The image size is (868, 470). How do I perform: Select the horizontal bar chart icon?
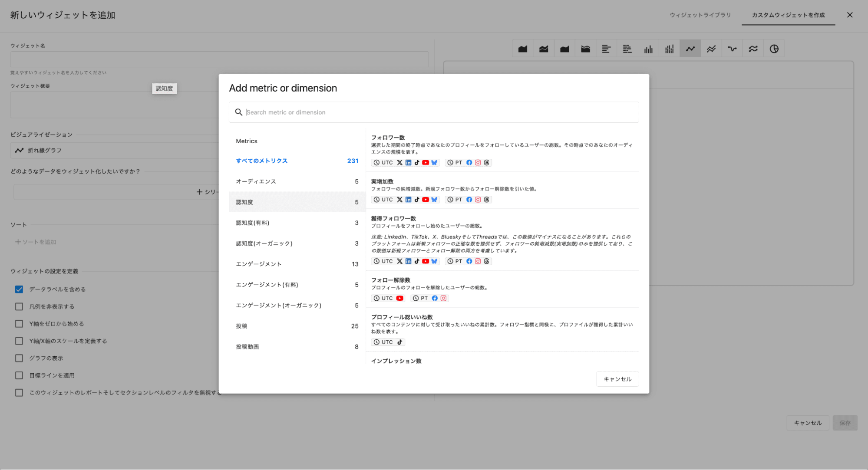pyautogui.click(x=606, y=49)
